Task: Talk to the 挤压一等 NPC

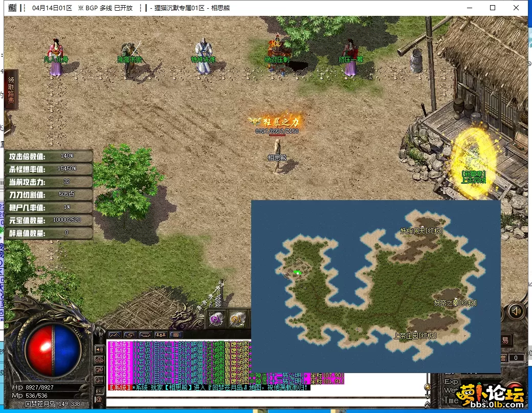Action: [x=350, y=58]
